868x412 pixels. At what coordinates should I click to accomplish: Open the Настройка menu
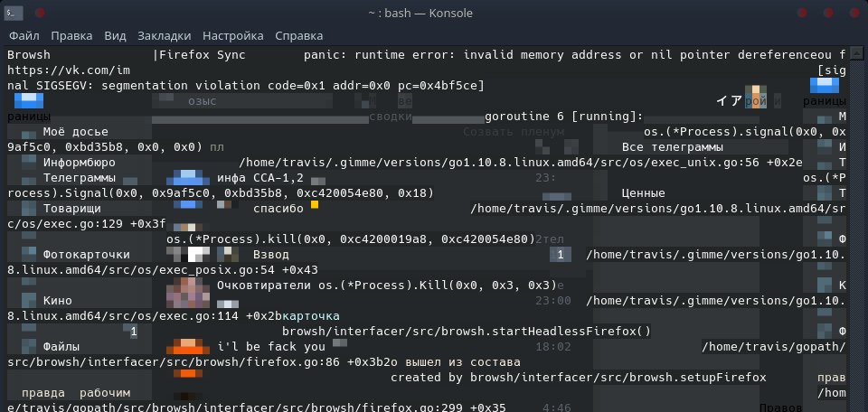point(232,36)
